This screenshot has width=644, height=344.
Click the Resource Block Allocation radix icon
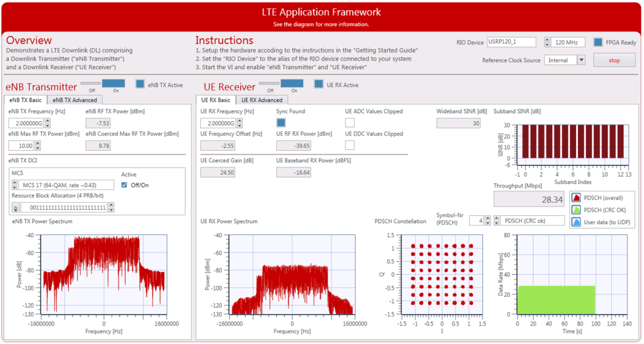[16, 208]
